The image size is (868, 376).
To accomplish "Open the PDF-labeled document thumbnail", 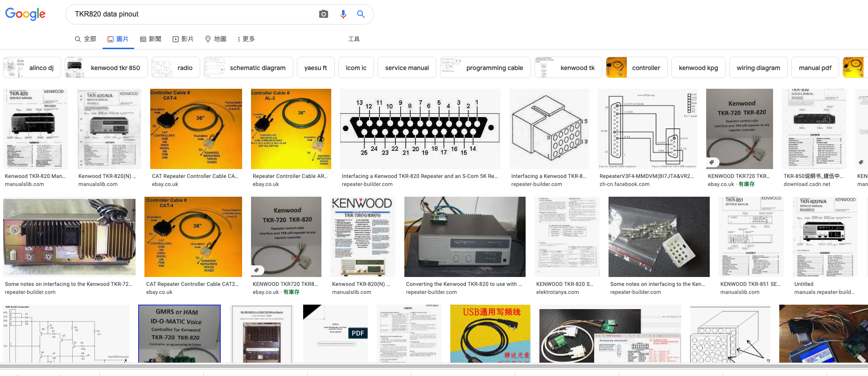I will [x=335, y=334].
